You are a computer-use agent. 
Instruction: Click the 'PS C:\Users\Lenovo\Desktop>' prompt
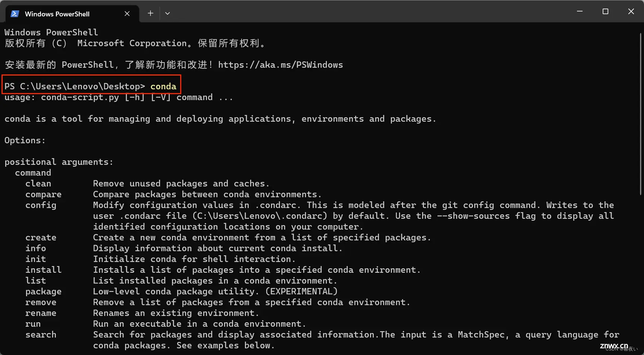75,86
